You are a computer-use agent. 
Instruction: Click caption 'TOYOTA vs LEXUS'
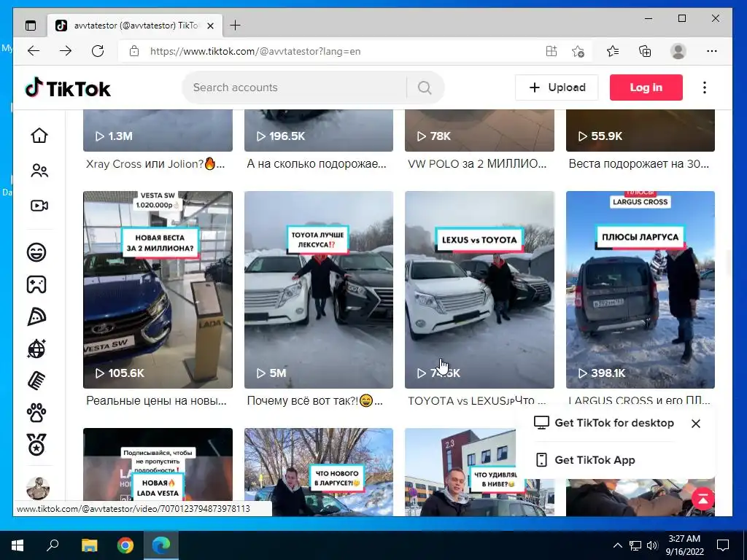(x=477, y=401)
